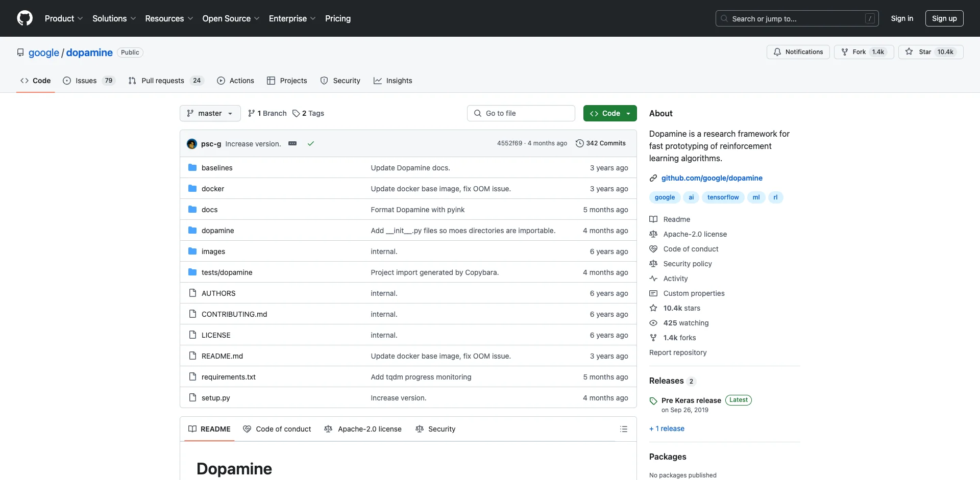Open the 1 Branch link
This screenshot has height=480, width=980.
click(267, 113)
